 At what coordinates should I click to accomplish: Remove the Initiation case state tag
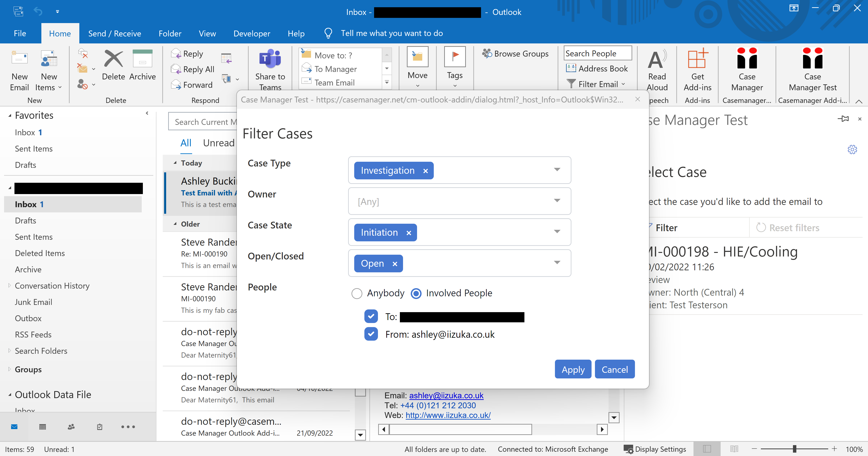click(x=408, y=233)
